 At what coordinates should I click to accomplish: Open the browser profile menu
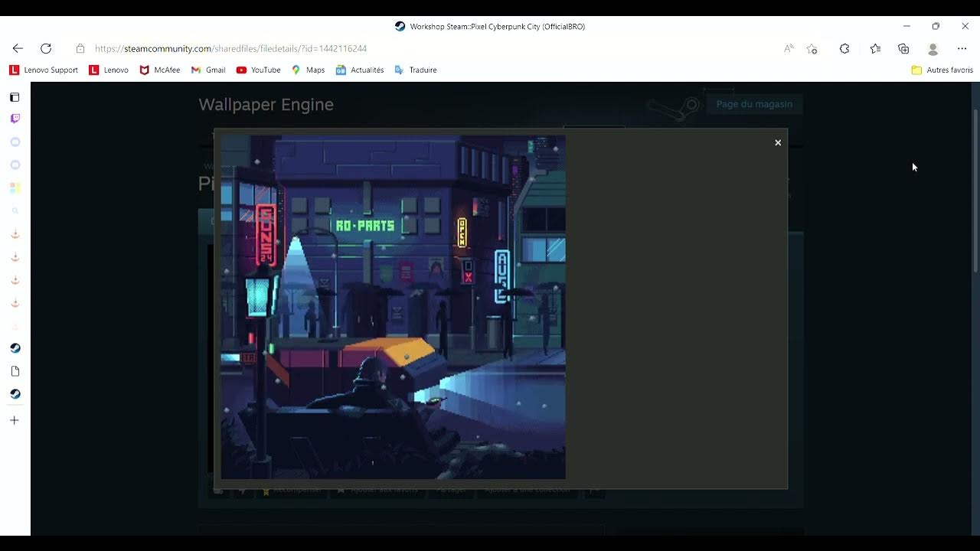pos(933,48)
